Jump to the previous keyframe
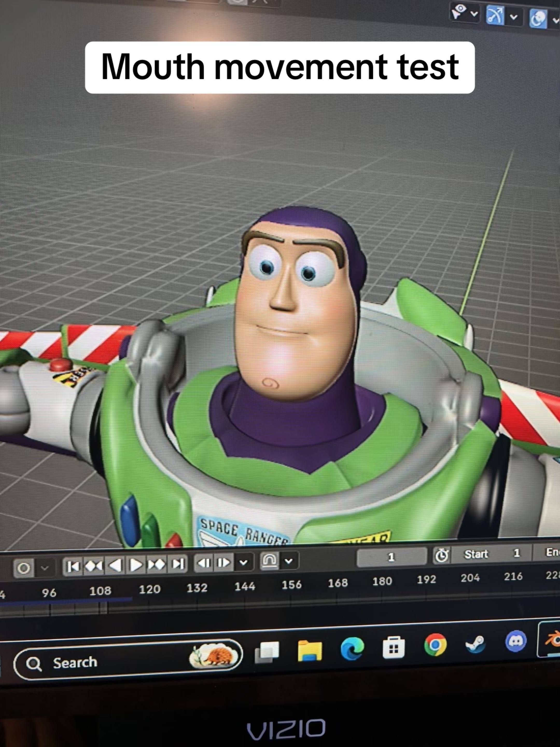Viewport: 560px width, 747px height. (x=94, y=566)
